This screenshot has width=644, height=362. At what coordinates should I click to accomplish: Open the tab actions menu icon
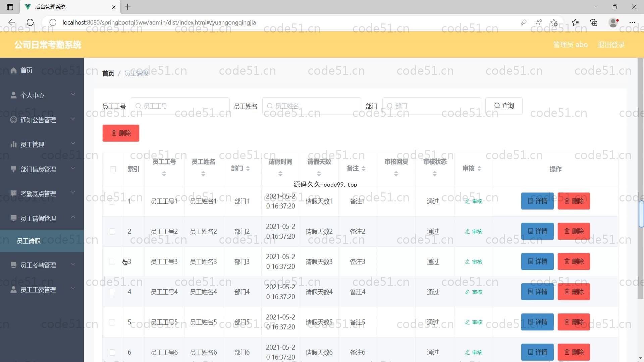point(10,7)
